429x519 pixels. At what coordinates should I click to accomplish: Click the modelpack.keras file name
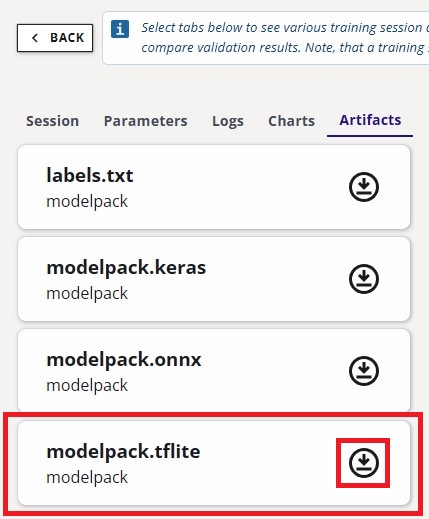click(126, 268)
